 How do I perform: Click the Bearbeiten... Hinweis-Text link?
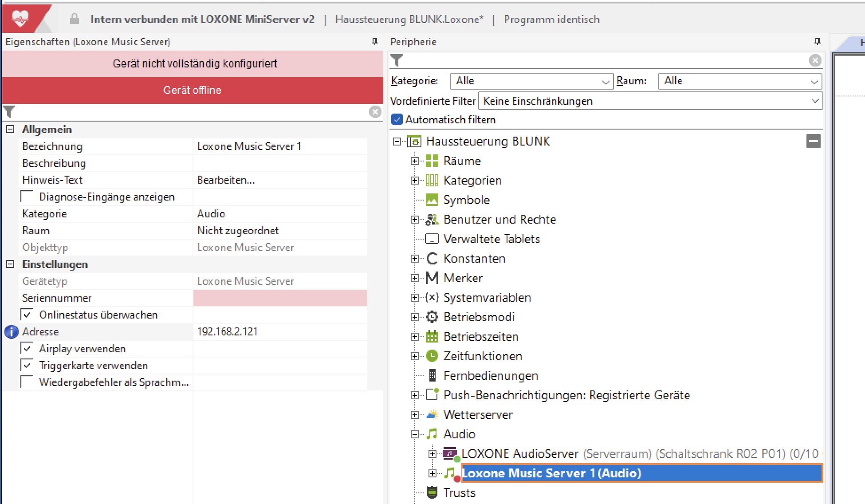coord(226,180)
